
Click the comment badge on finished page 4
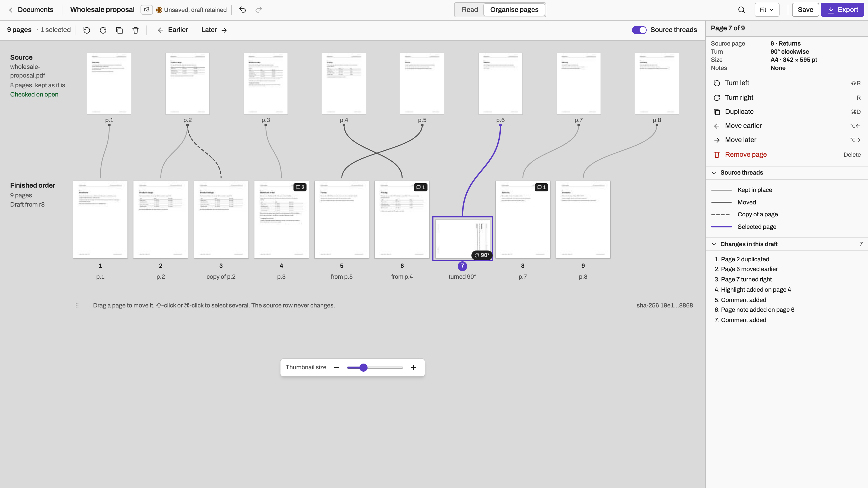tap(300, 187)
